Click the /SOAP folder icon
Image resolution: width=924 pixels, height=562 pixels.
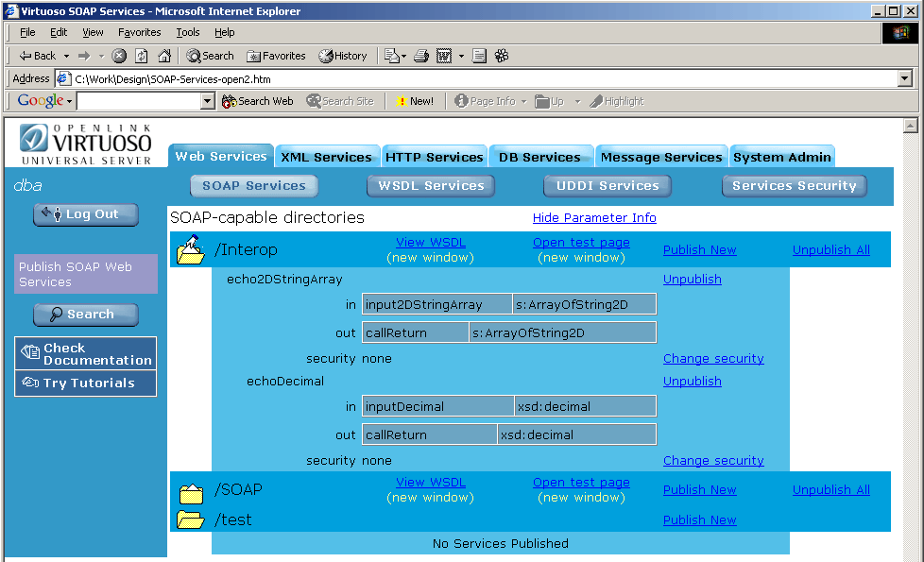click(x=191, y=493)
